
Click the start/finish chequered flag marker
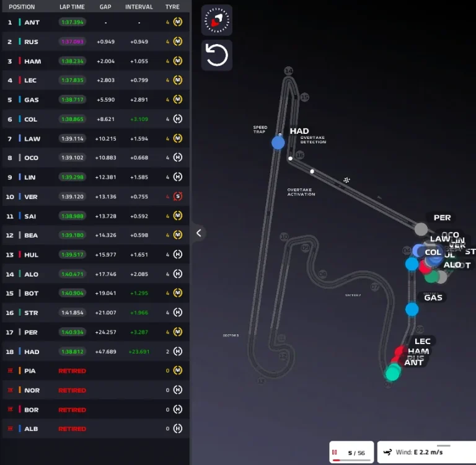[x=346, y=180]
